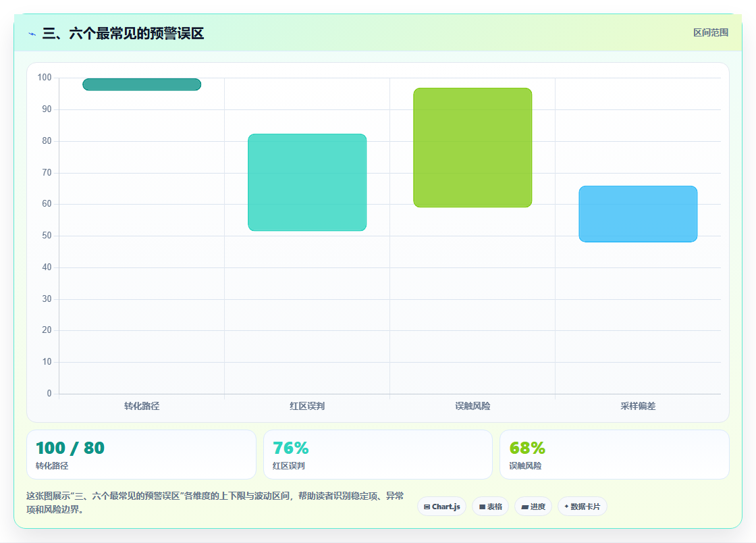Click the chart description paragraph
This screenshot has width=756, height=543.
[215, 502]
